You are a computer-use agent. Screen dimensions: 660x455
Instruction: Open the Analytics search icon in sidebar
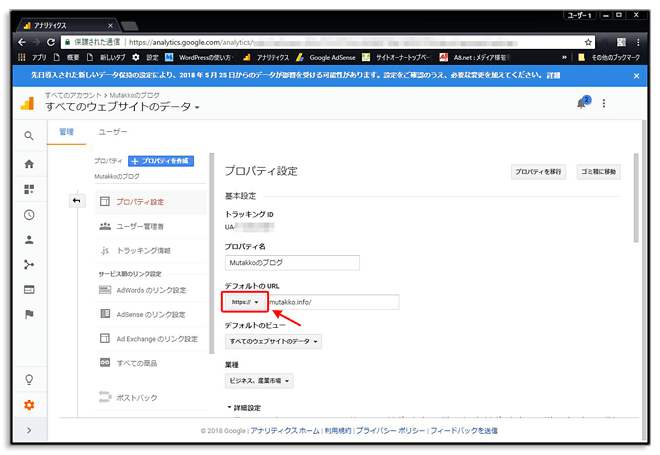coord(29,136)
